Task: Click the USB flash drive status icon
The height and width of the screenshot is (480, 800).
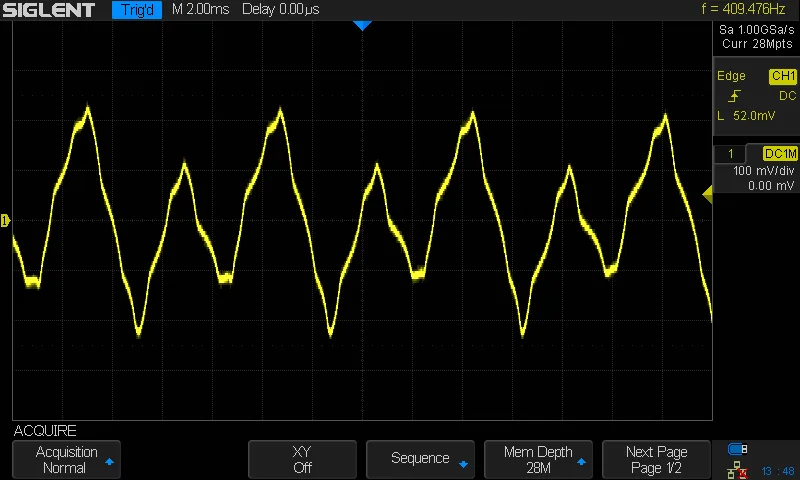Action: [737, 449]
